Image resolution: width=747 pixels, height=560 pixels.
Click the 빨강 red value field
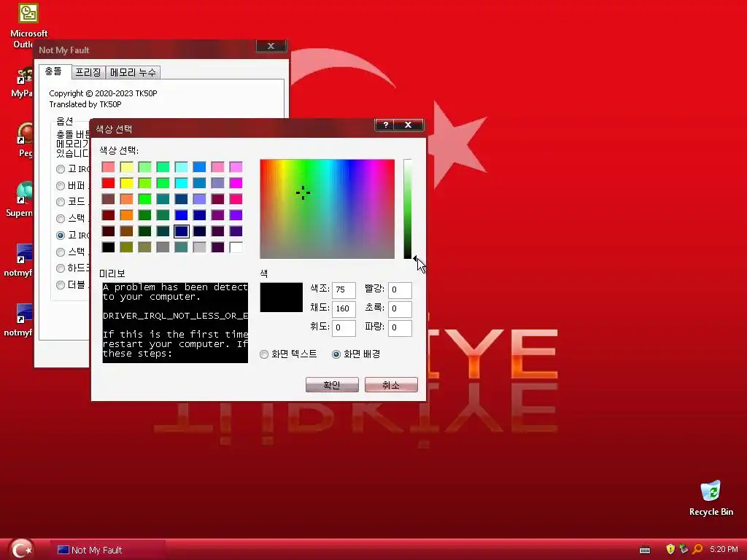pos(400,289)
